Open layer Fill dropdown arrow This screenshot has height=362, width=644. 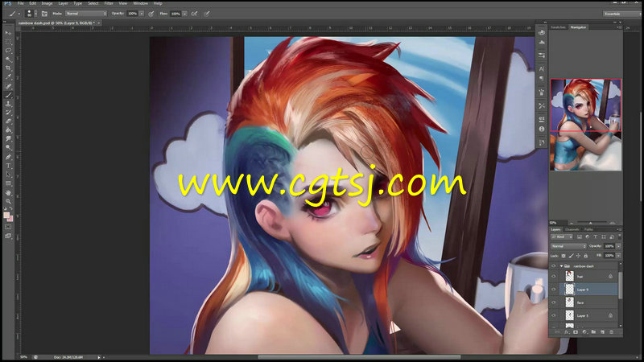pyautogui.click(x=618, y=256)
